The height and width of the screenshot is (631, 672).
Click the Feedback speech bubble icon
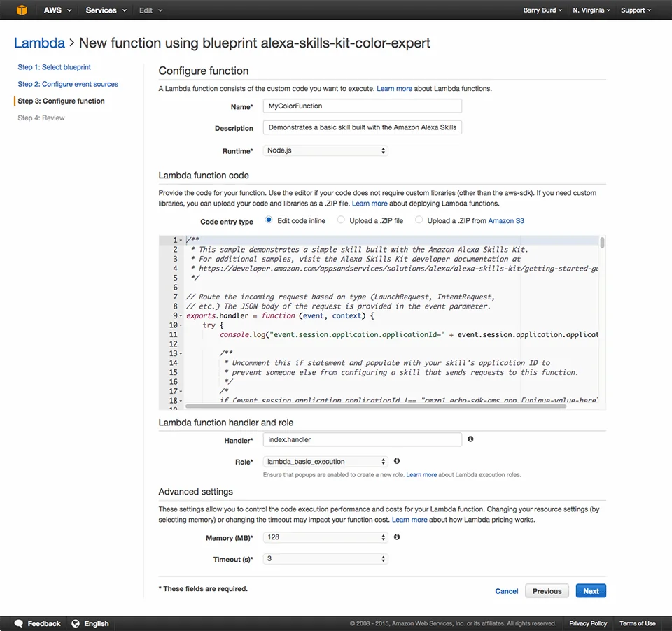pyautogui.click(x=19, y=623)
